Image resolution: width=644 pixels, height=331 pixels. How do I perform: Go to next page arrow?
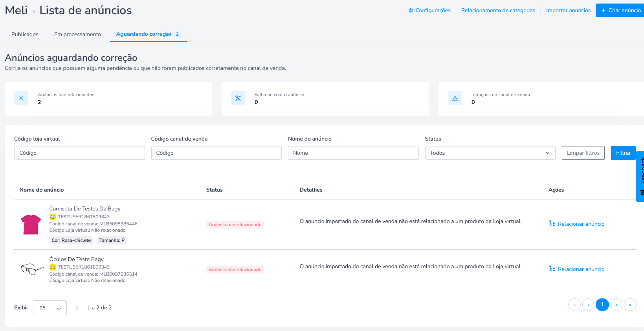[616, 305]
